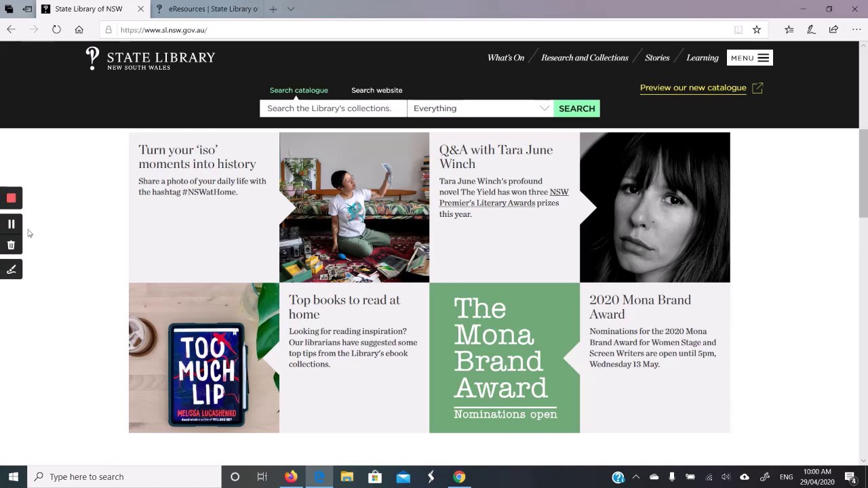Show the tabs you've set aside
The width and height of the screenshot is (868, 488).
point(9,9)
